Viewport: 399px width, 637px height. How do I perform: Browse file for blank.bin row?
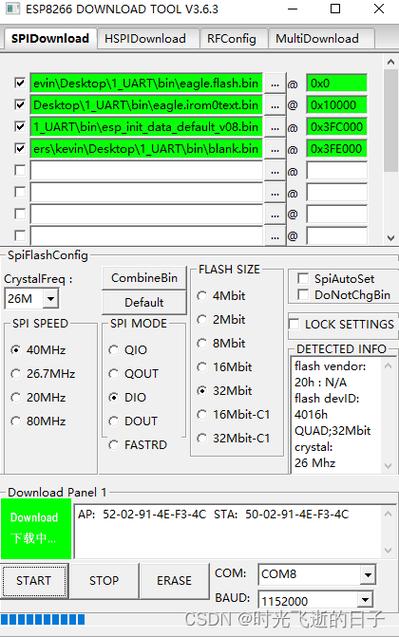pyautogui.click(x=275, y=149)
